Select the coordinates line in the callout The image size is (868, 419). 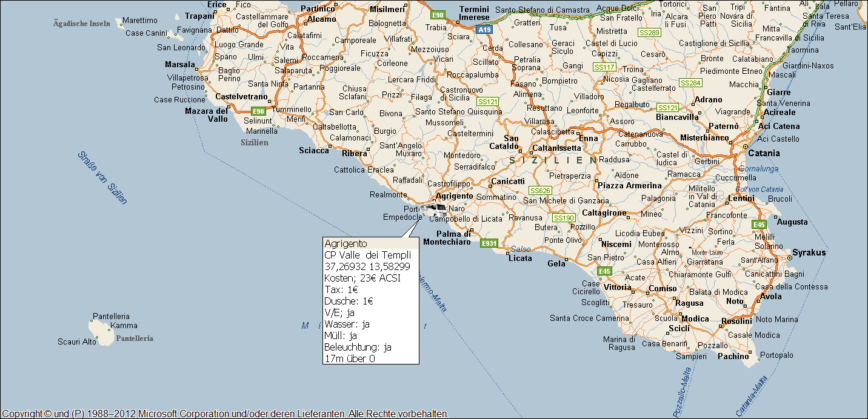pos(367,266)
